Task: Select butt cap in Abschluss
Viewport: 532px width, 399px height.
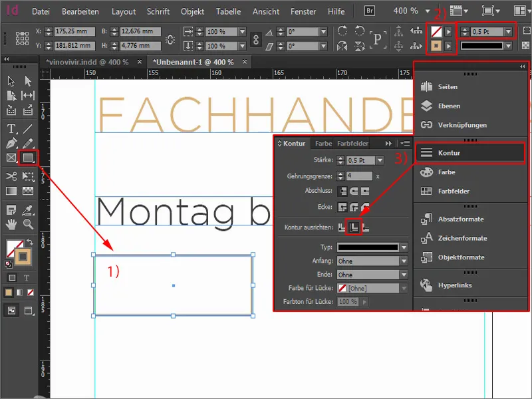Action: (342, 192)
